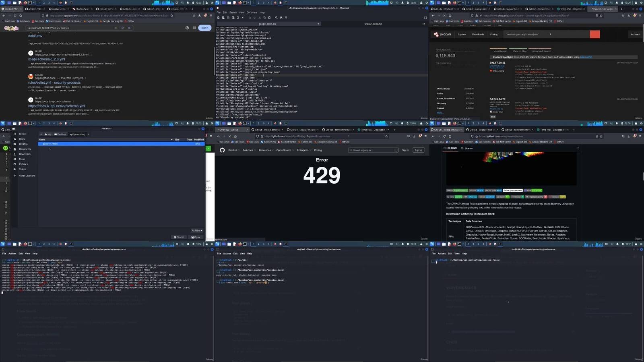Click GitHub Pricing link

[318, 150]
